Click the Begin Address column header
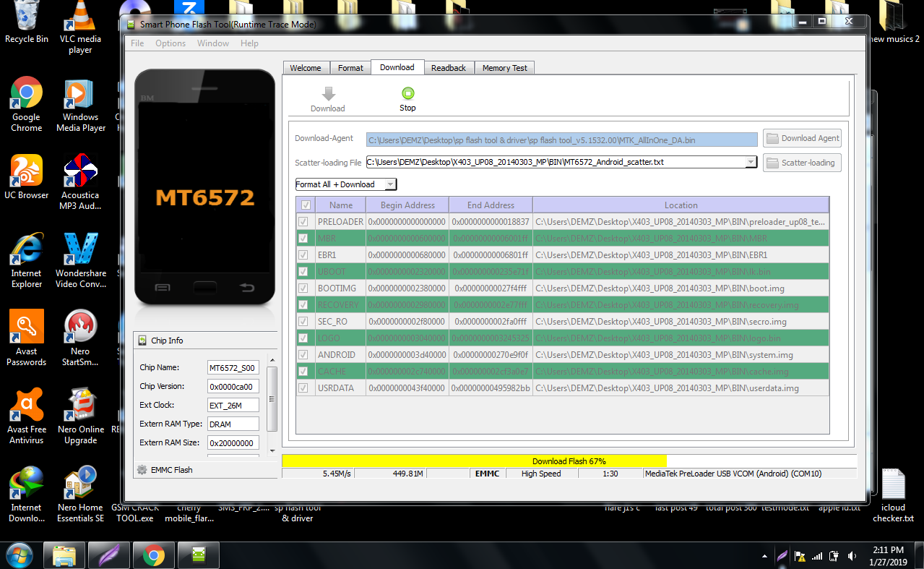 tap(407, 205)
